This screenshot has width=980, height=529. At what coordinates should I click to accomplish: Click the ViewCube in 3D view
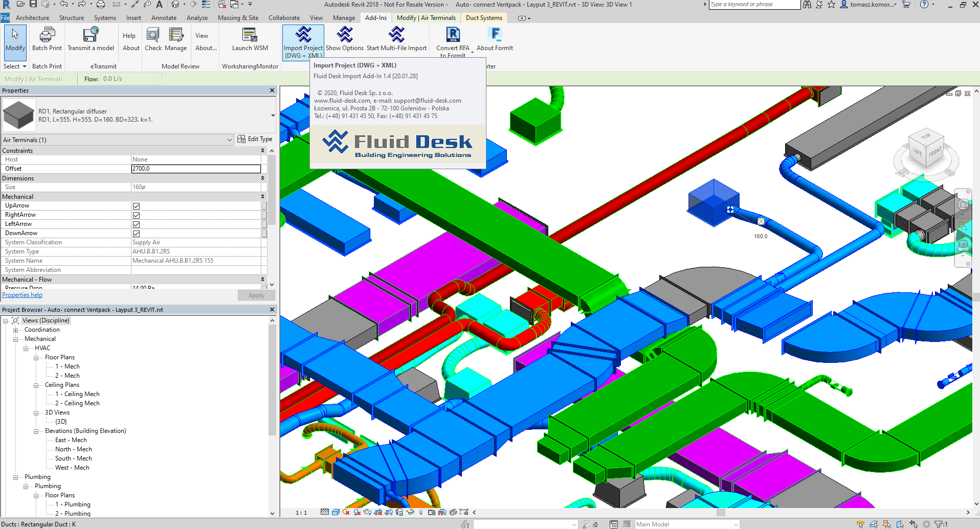pyautogui.click(x=926, y=150)
